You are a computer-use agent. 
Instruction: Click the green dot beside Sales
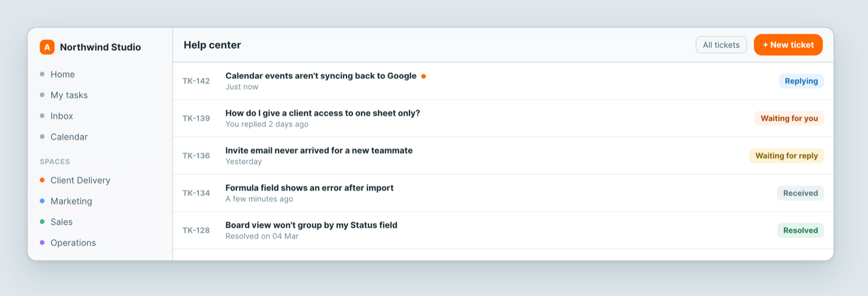pyautogui.click(x=42, y=222)
